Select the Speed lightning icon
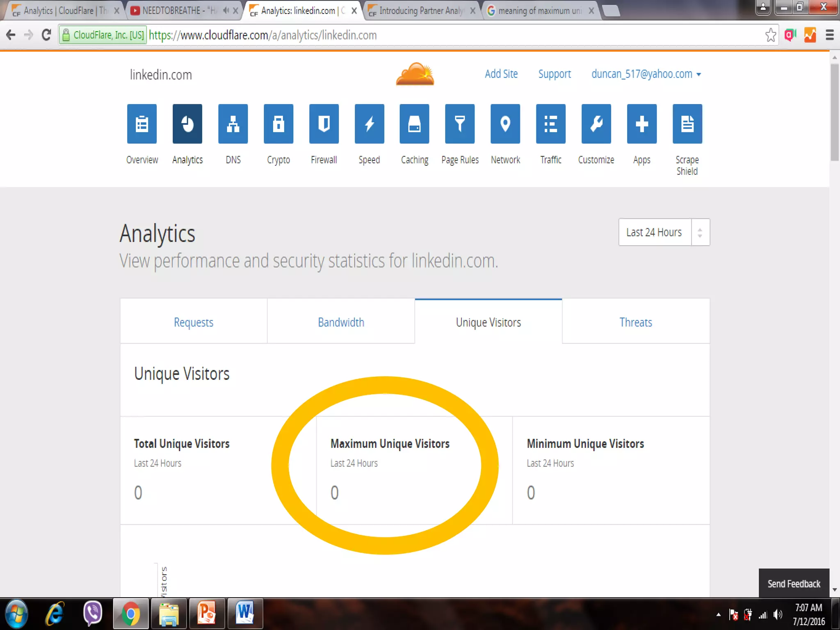Image resolution: width=840 pixels, height=630 pixels. coord(369,124)
